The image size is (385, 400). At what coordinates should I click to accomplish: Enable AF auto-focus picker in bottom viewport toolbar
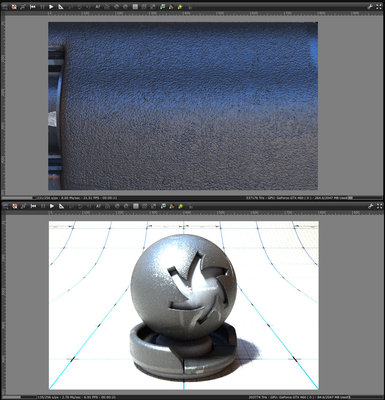click(x=98, y=206)
